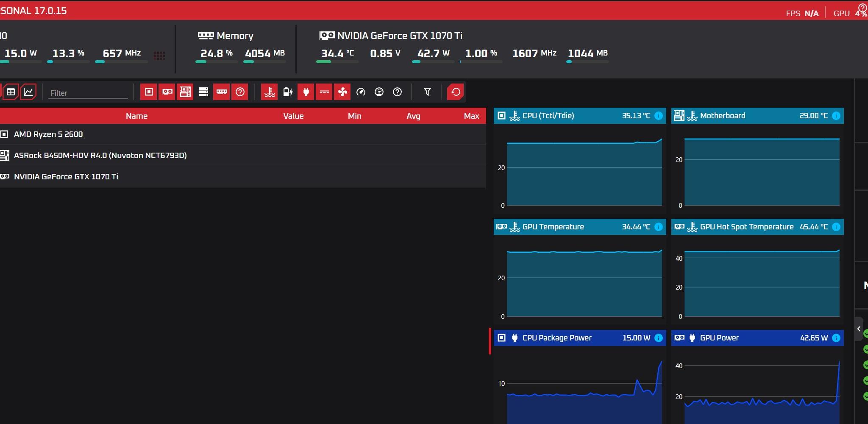Image resolution: width=868 pixels, height=424 pixels.
Task: Sort the table by Value column
Action: [x=293, y=116]
